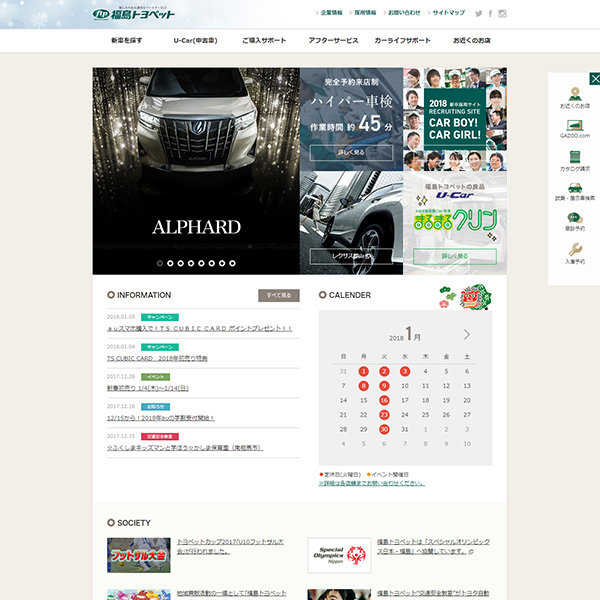Open the カーライフサポート menu
Viewport: 600px width, 600px height.
tap(403, 40)
